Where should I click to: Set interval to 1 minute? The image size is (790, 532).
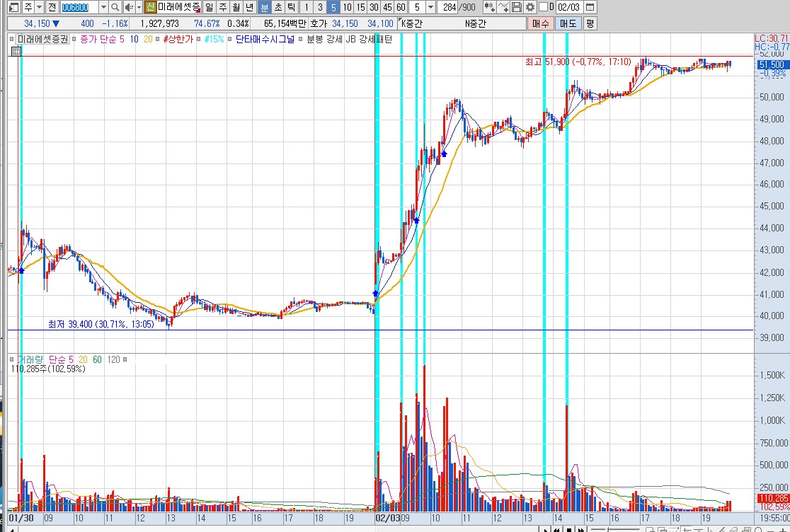tap(307, 7)
